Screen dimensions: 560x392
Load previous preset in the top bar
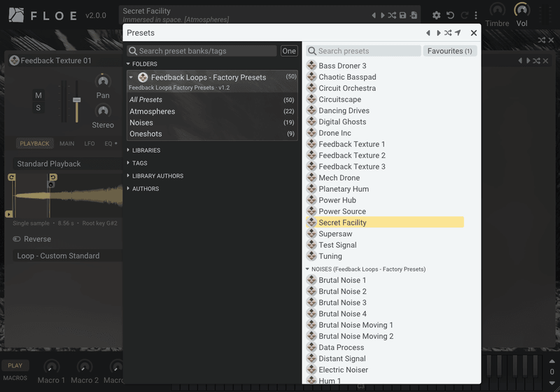[x=374, y=15]
